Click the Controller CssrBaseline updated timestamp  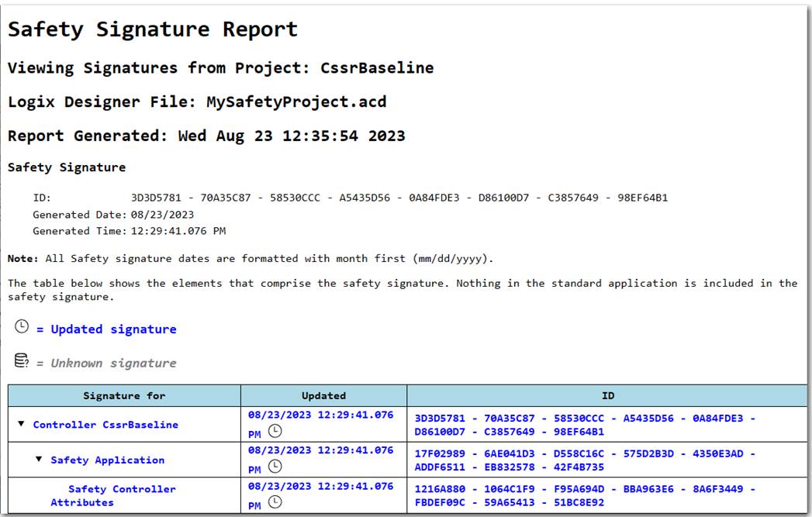click(320, 415)
